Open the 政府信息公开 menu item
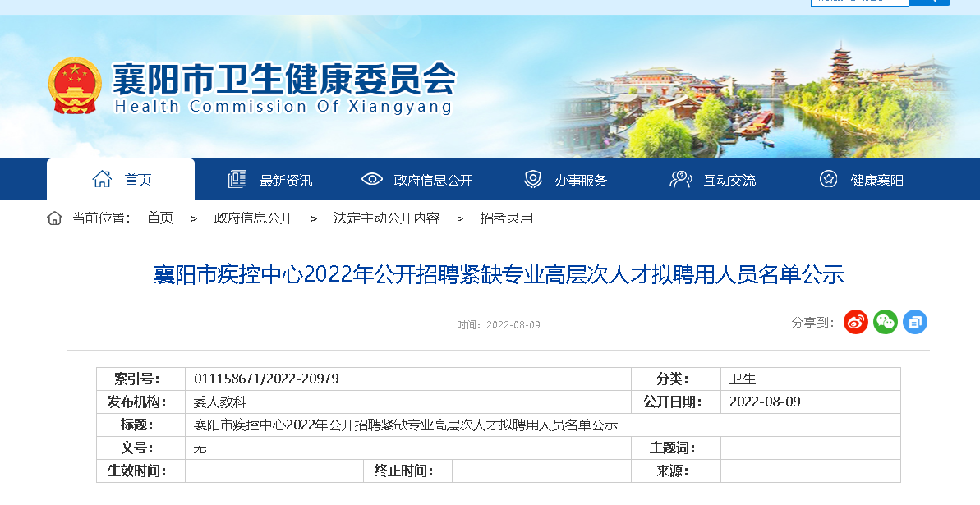The image size is (980, 505). click(x=433, y=181)
